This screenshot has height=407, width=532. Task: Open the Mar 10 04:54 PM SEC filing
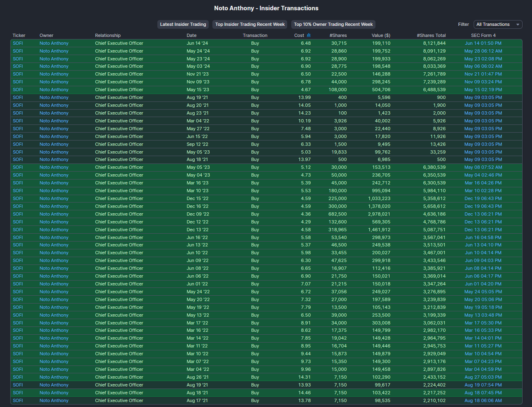tap(483, 354)
